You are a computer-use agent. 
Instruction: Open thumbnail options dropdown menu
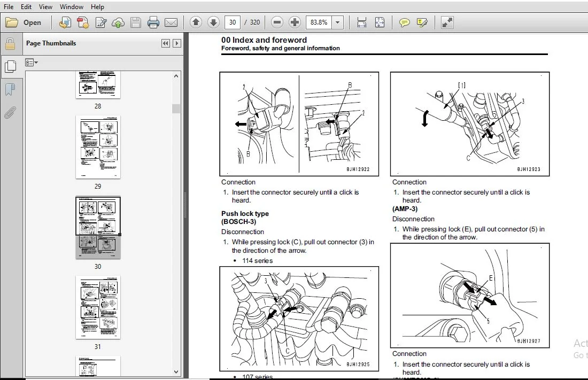point(32,63)
